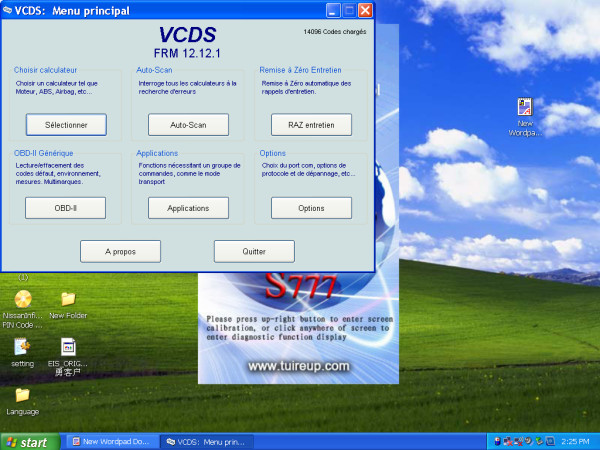Click the S777 splash screen to continue
The height and width of the screenshot is (450, 600).
click(297, 330)
